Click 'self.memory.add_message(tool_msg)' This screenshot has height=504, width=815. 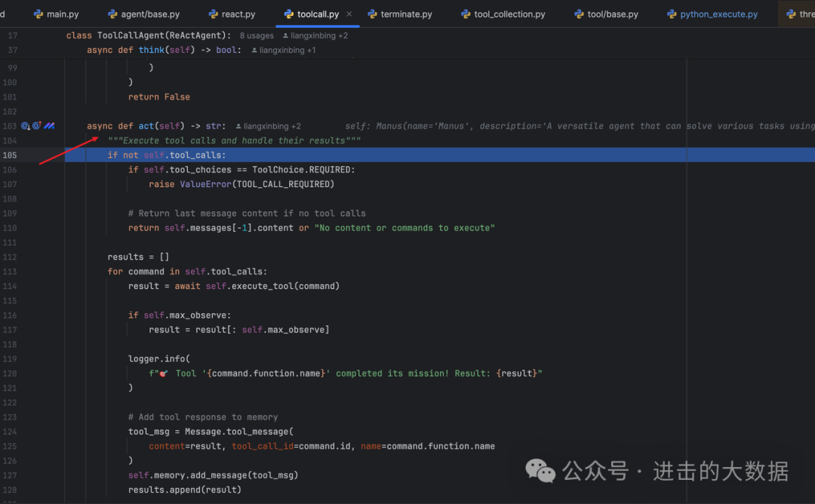[213, 475]
